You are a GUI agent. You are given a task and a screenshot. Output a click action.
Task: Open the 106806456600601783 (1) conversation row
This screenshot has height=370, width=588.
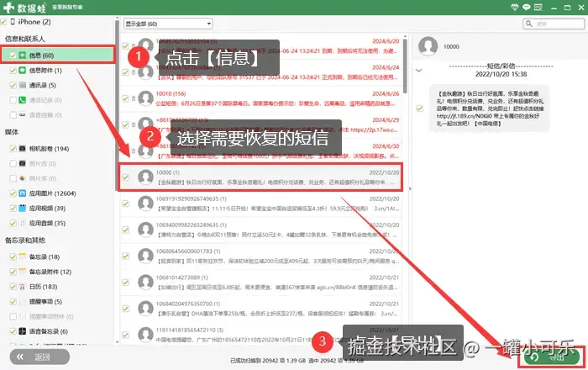pyautogui.click(x=260, y=256)
